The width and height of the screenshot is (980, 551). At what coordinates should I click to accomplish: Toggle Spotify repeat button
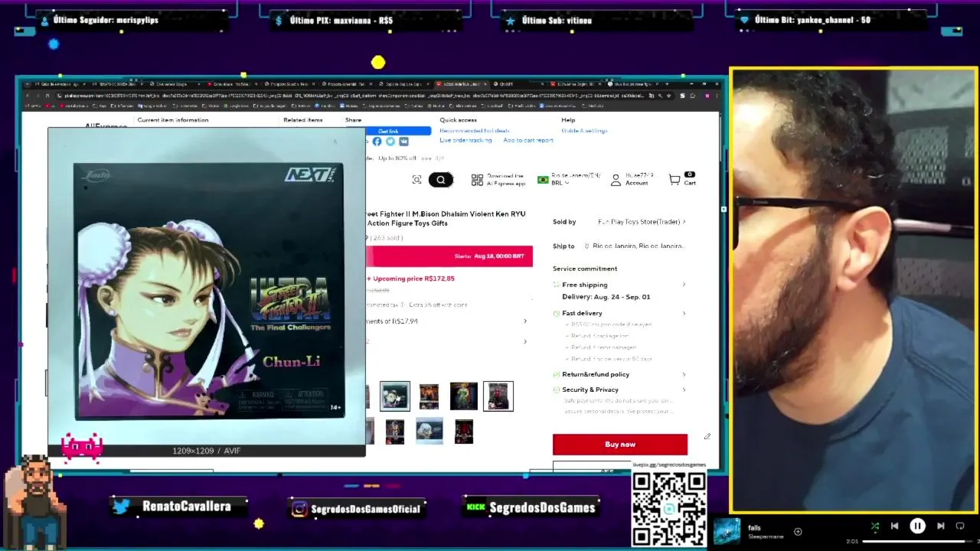pyautogui.click(x=960, y=526)
